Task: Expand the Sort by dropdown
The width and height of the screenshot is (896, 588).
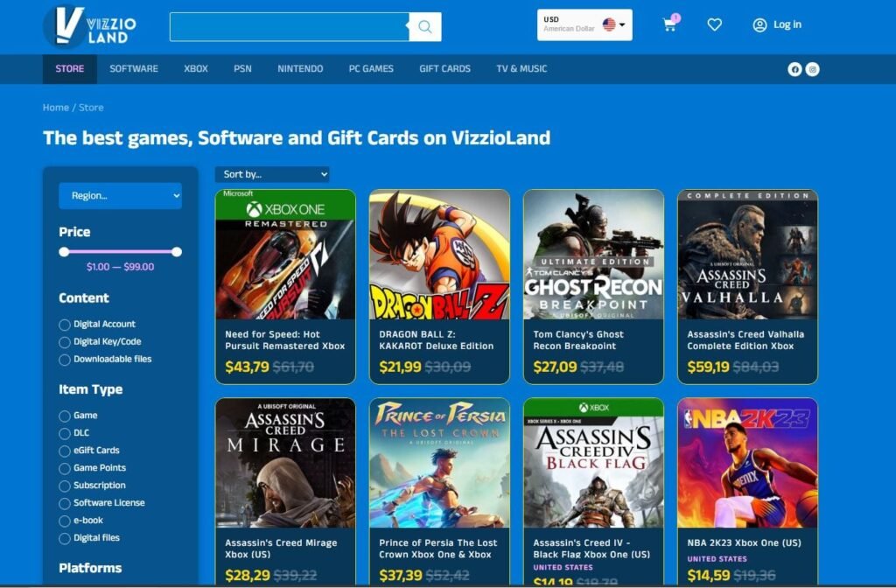Action: coord(272,174)
